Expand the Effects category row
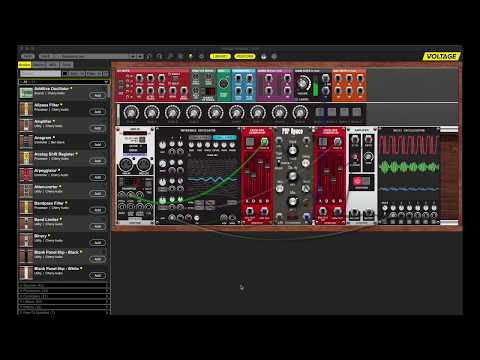The width and height of the screenshot is (480, 360). [64, 307]
